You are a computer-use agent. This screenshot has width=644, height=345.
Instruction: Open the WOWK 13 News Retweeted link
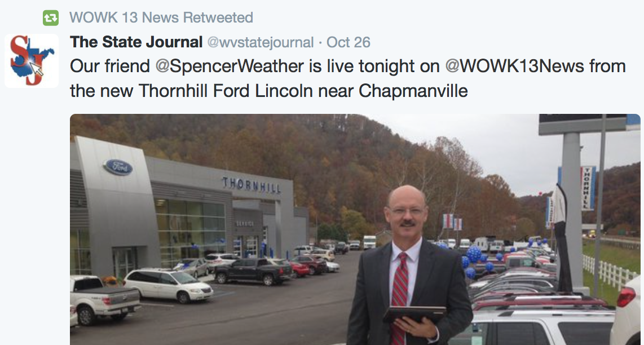(161, 17)
